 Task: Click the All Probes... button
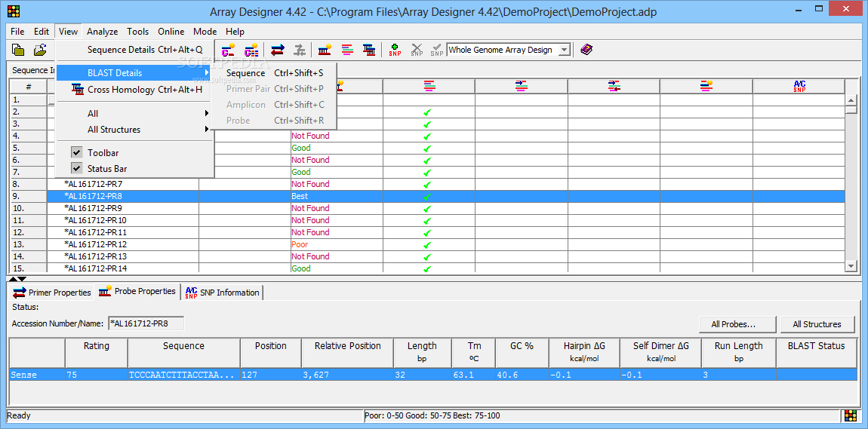737,324
